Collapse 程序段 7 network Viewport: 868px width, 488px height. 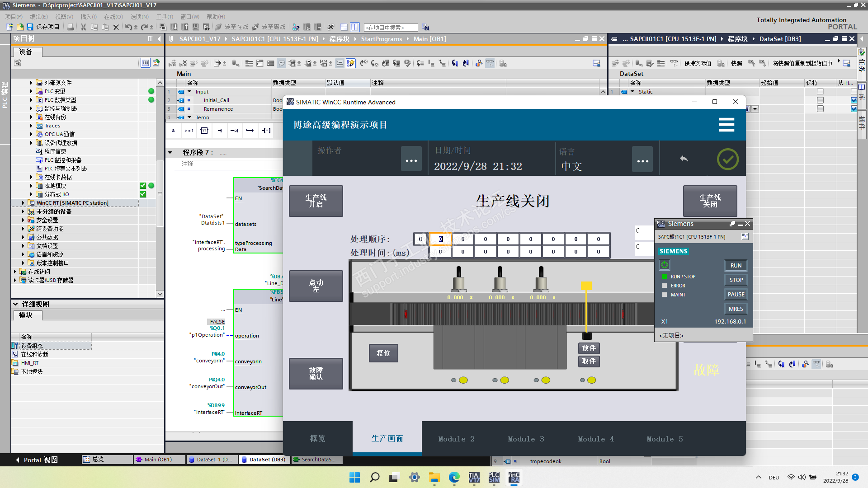tap(170, 153)
